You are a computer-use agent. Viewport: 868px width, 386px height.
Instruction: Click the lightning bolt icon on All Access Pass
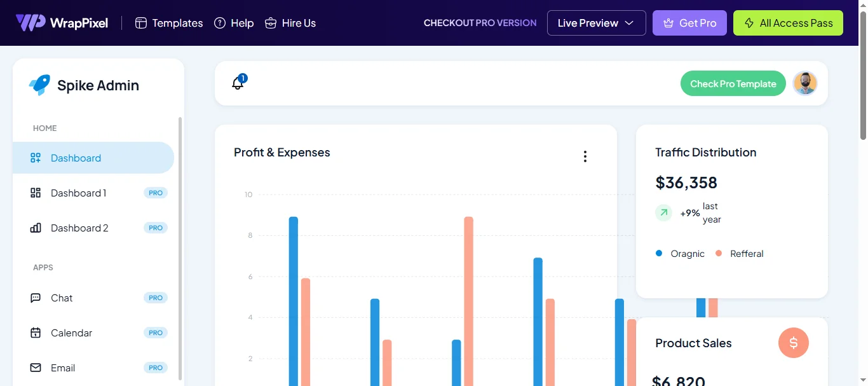(749, 23)
